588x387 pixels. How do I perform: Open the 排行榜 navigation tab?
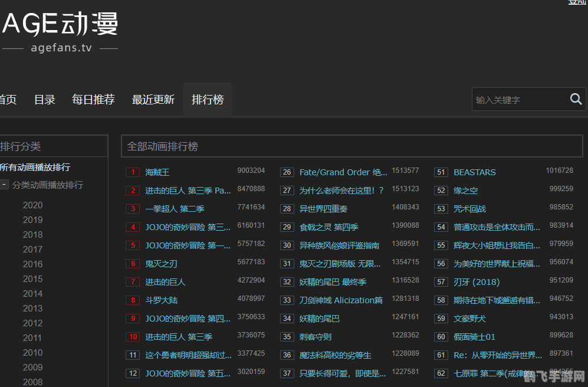coord(208,100)
